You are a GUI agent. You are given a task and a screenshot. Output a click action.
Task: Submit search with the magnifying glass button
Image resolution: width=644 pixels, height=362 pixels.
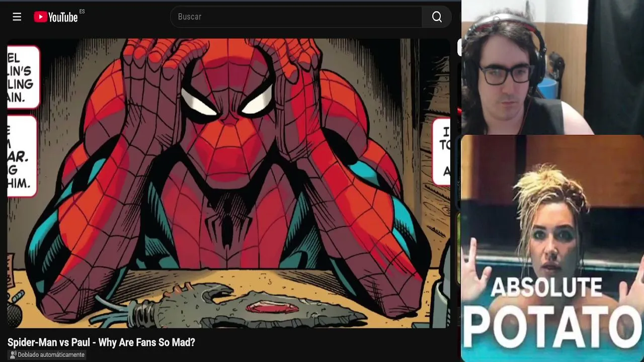tap(437, 17)
